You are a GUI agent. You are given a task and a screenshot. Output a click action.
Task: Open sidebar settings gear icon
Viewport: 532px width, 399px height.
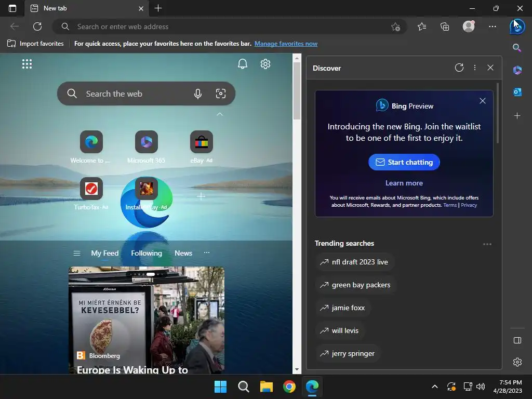pyautogui.click(x=517, y=362)
